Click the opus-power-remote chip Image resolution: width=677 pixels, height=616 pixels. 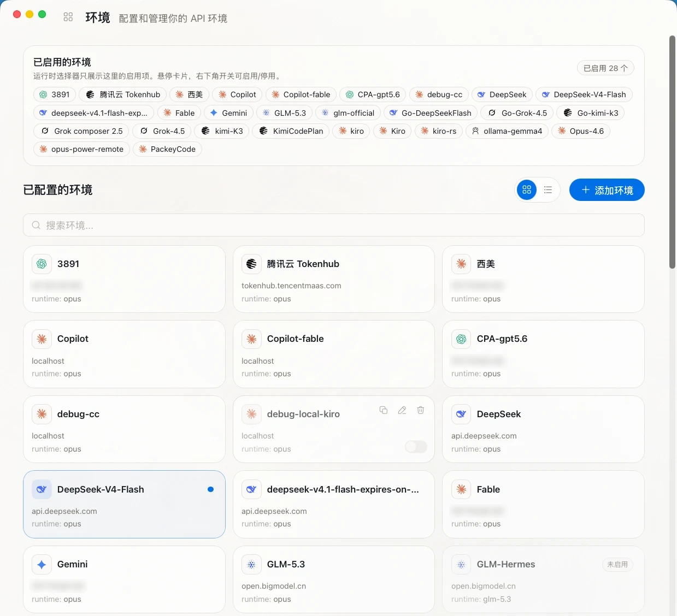[x=81, y=149]
